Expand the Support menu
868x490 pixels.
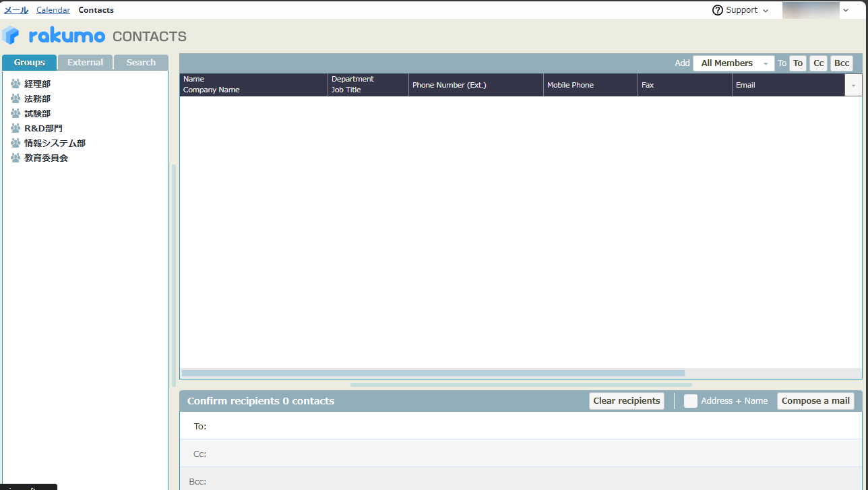coord(740,10)
